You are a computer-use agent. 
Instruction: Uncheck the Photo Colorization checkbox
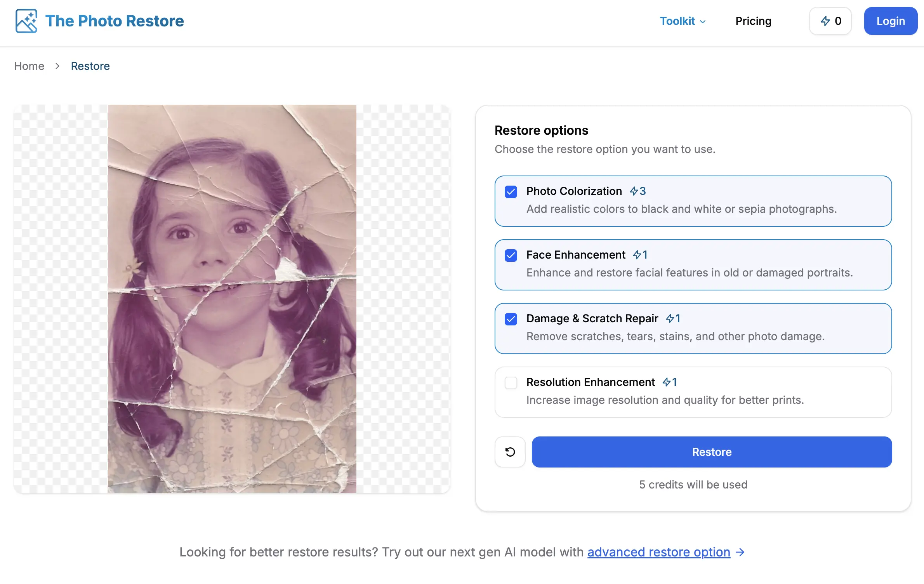[x=511, y=191]
